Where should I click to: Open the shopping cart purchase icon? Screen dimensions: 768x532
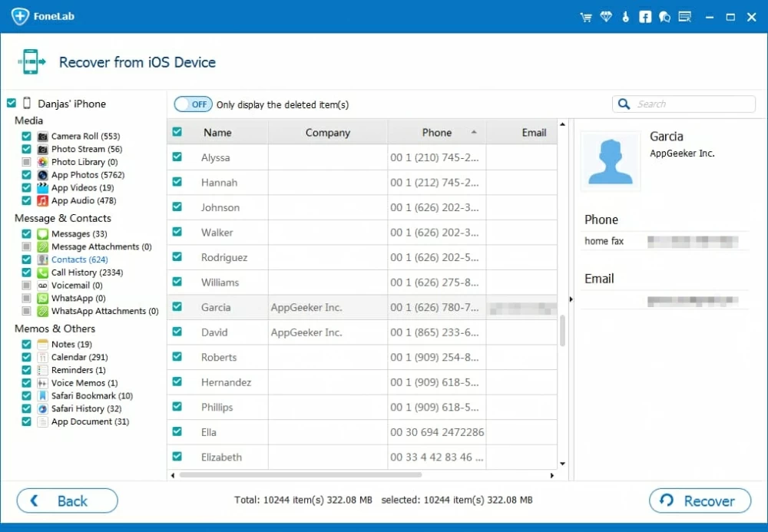(x=587, y=17)
